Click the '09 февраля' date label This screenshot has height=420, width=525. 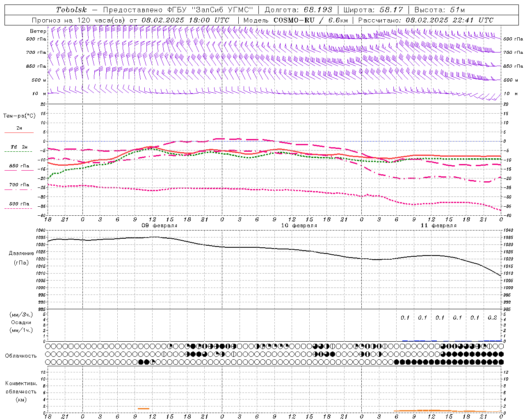[x=160, y=226]
